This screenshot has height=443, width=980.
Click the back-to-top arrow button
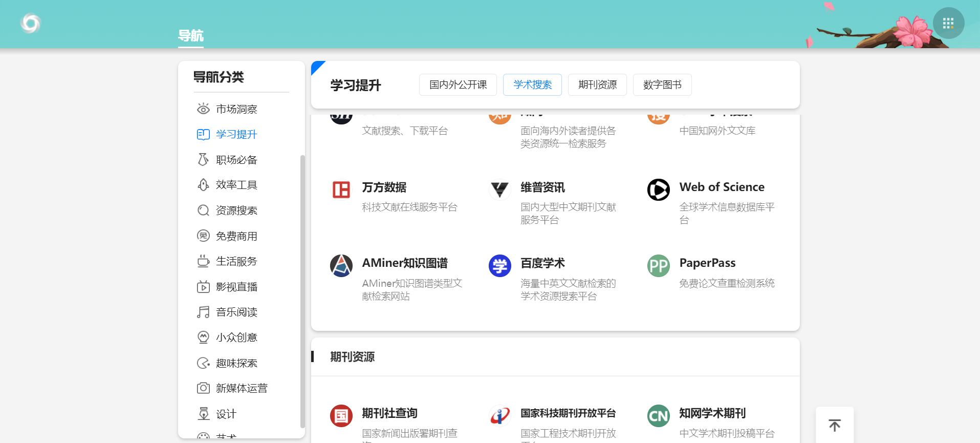tap(835, 426)
